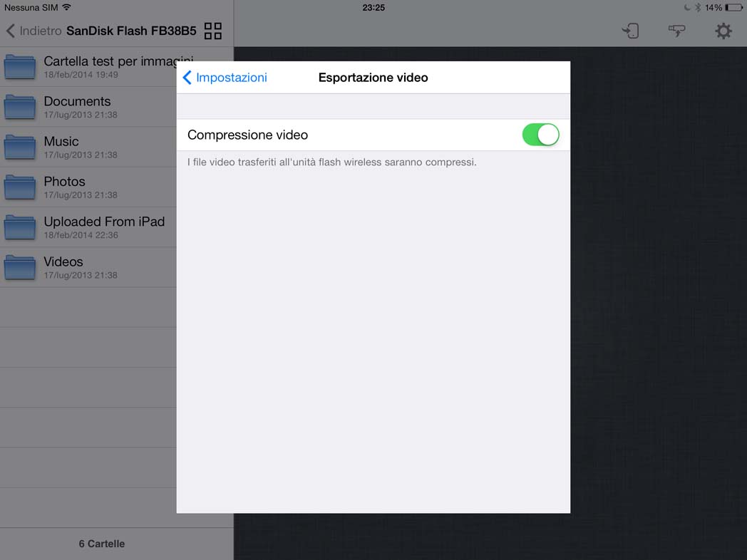This screenshot has height=560, width=747.
Task: Open the Documents folder
Action: tap(88, 107)
